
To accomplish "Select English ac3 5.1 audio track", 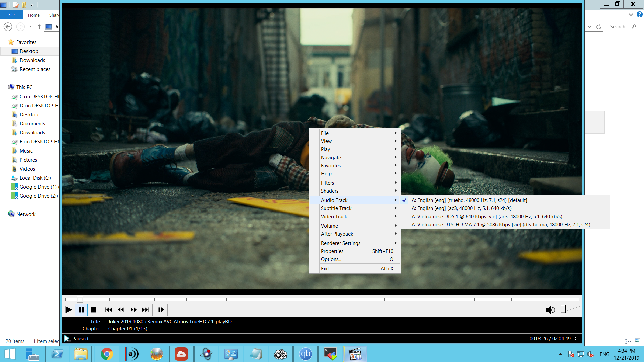I will click(505, 208).
